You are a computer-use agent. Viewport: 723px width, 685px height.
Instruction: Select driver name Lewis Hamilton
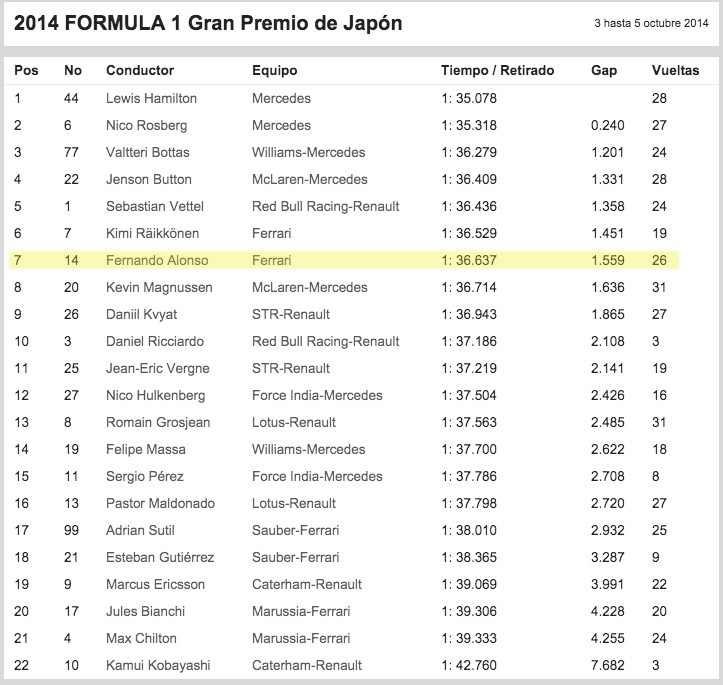151,99
